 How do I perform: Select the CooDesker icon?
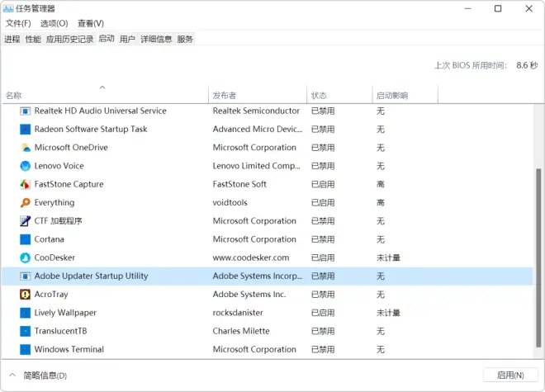coord(26,257)
